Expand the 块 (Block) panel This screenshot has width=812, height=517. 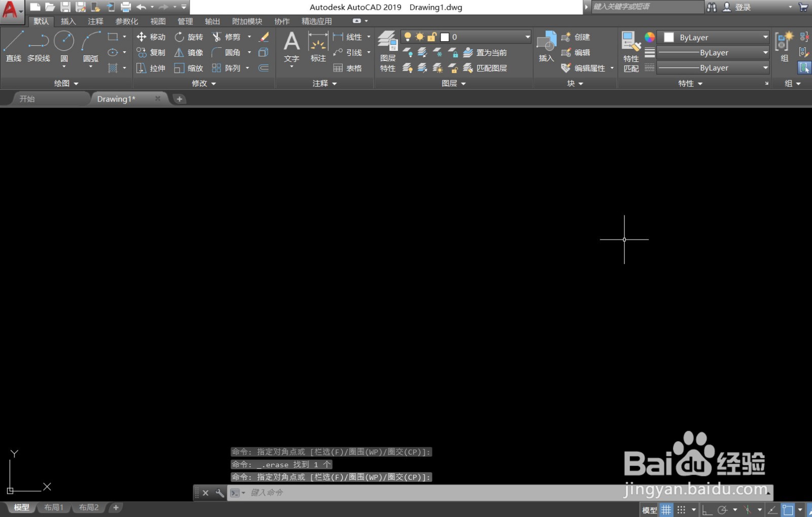pyautogui.click(x=575, y=83)
